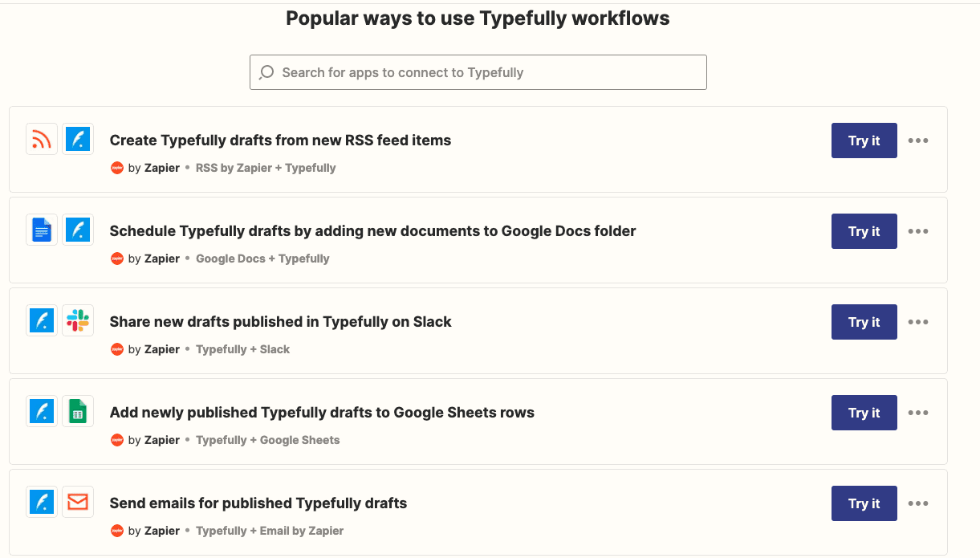Screen dimensions: 980x558
Task: Select the Typefully icon in the first workflow
Action: click(77, 138)
